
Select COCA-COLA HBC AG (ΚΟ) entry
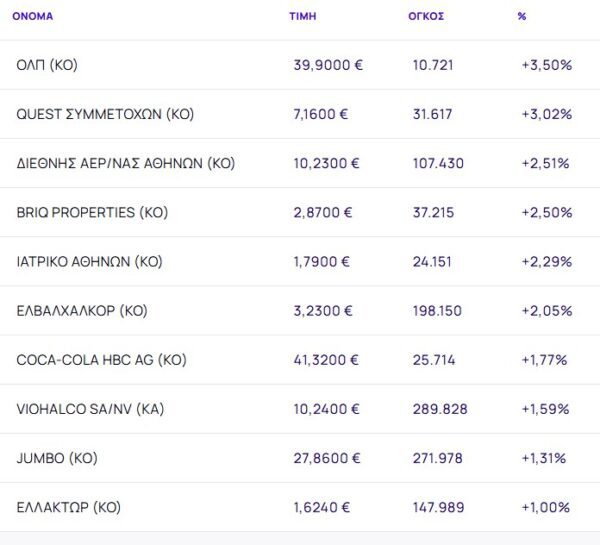pos(102,359)
